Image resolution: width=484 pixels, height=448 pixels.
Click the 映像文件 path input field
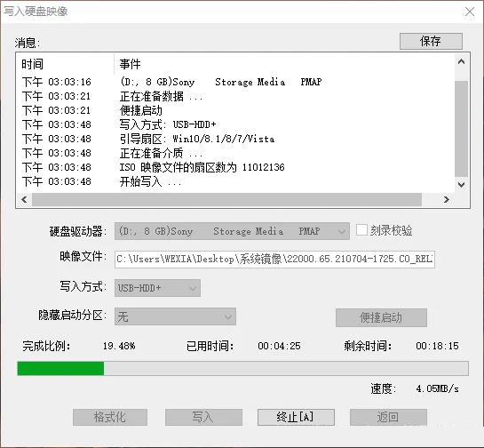[x=274, y=260]
